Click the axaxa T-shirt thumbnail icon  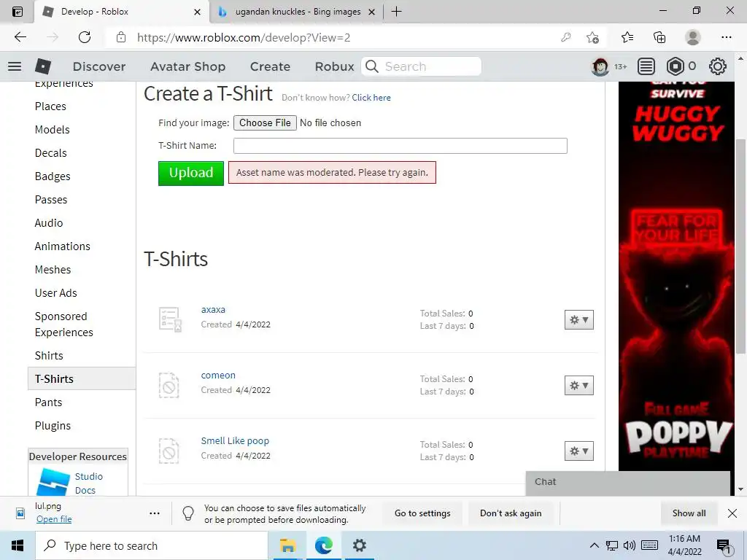170,319
